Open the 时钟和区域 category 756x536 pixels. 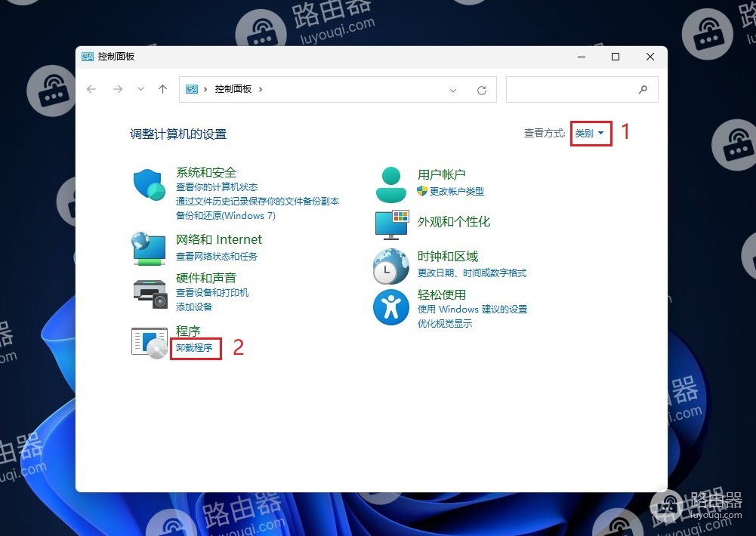(447, 257)
